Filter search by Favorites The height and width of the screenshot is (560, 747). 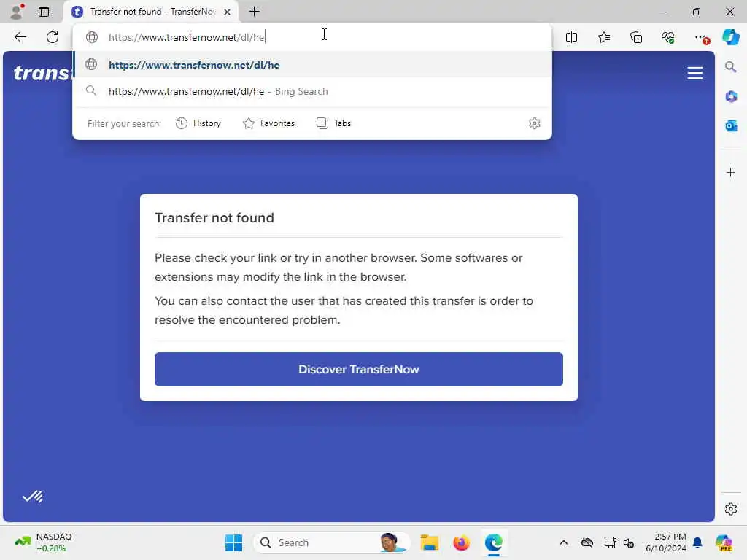tap(268, 123)
